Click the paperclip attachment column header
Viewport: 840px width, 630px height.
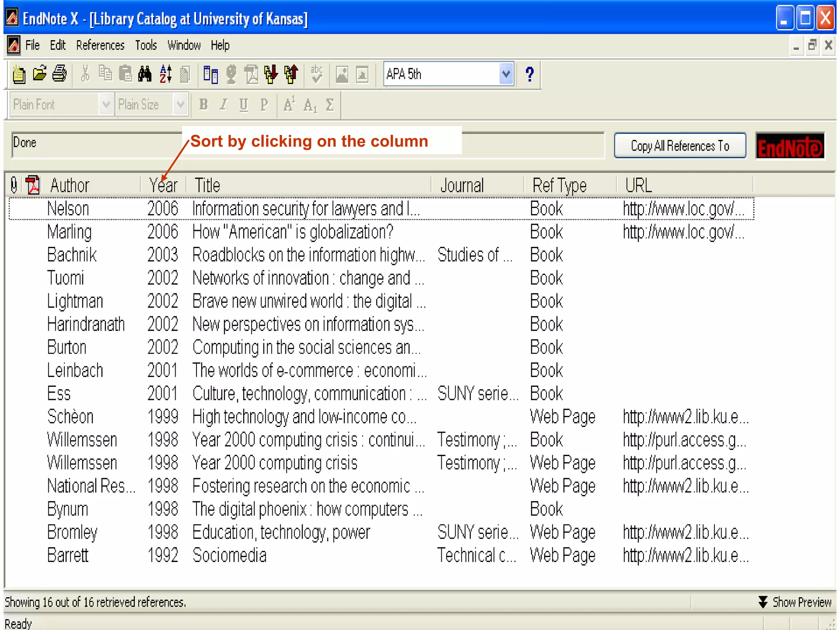pos(14,185)
